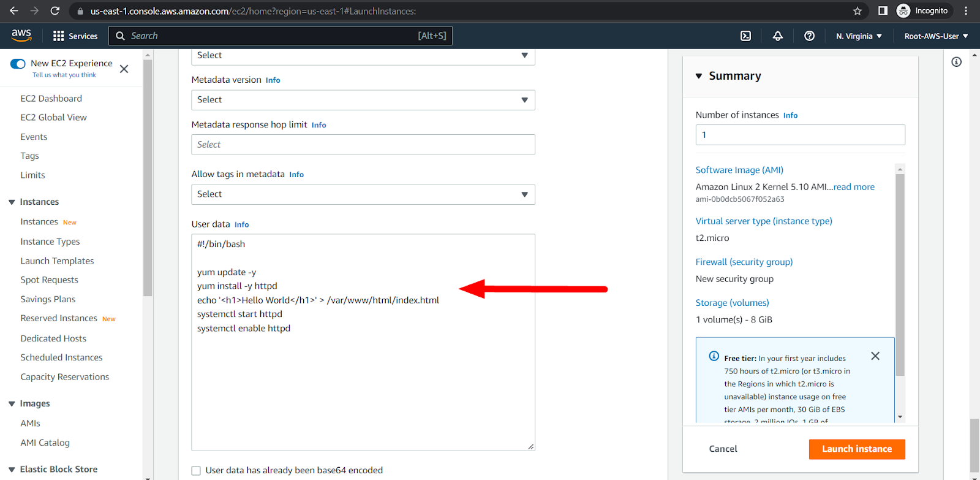Open the info panel icon at right edge

click(956, 62)
